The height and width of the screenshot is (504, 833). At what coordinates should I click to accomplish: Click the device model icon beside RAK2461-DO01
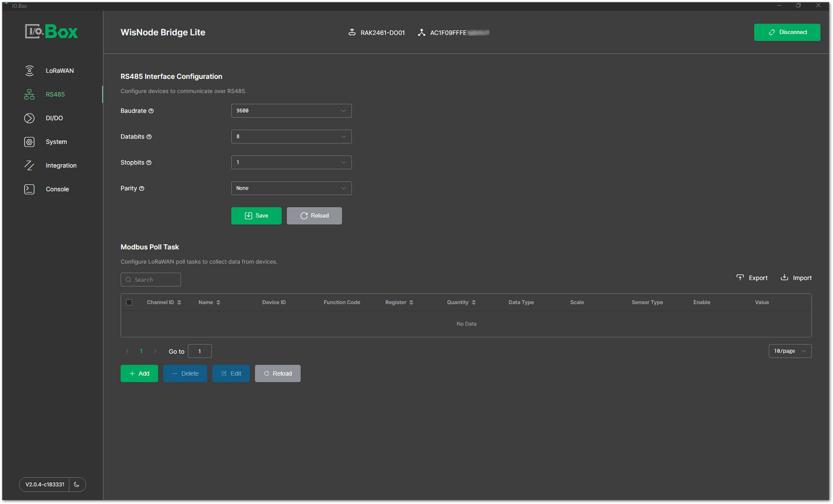tap(352, 33)
